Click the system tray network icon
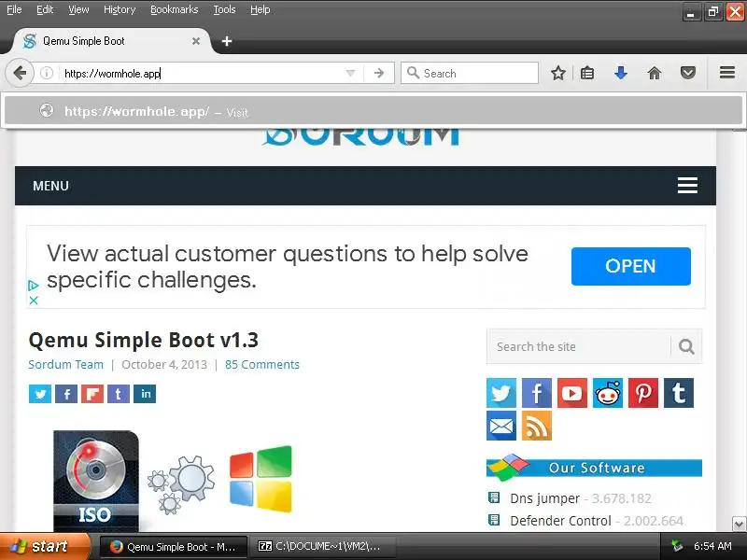 (676, 546)
